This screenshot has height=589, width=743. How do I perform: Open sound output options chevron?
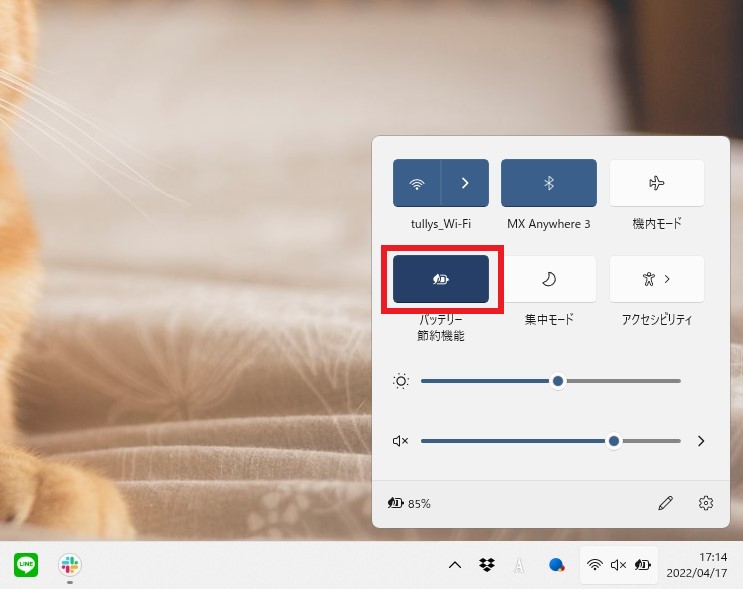tap(701, 441)
